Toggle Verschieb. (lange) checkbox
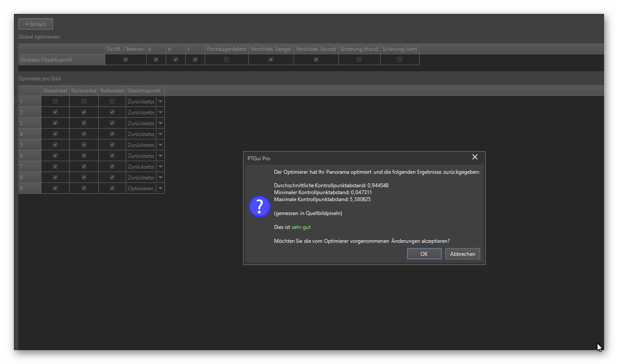Viewport: 618px width, 364px height. pos(271,60)
